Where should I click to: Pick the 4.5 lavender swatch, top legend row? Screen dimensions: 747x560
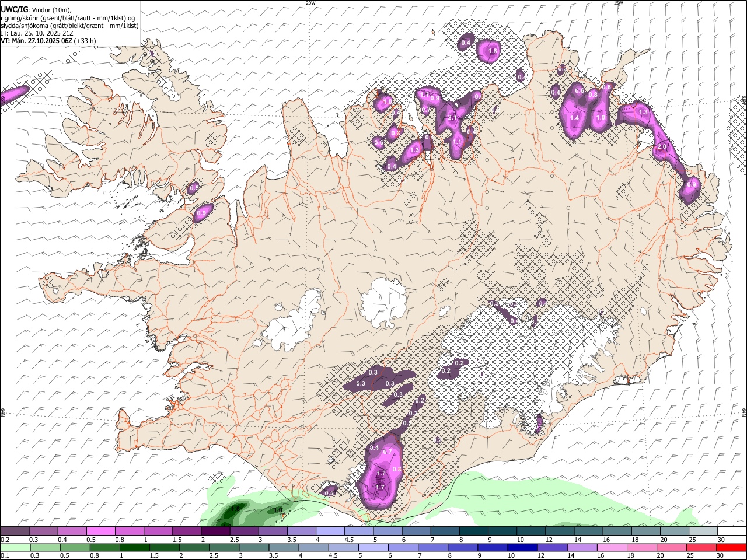(359, 531)
